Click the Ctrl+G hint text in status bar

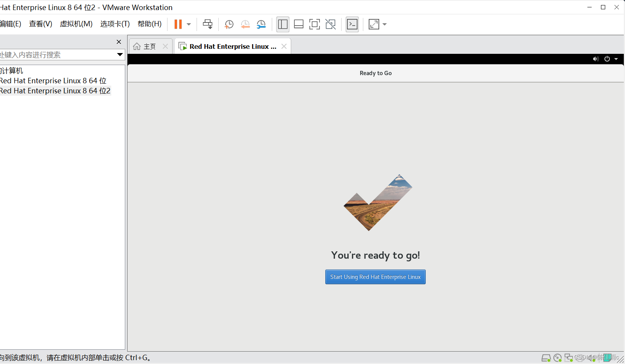138,358
